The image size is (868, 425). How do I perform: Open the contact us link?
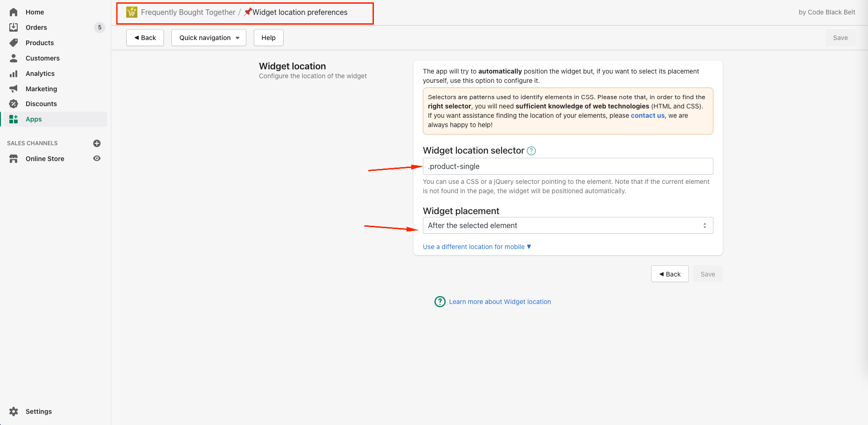[x=647, y=115]
